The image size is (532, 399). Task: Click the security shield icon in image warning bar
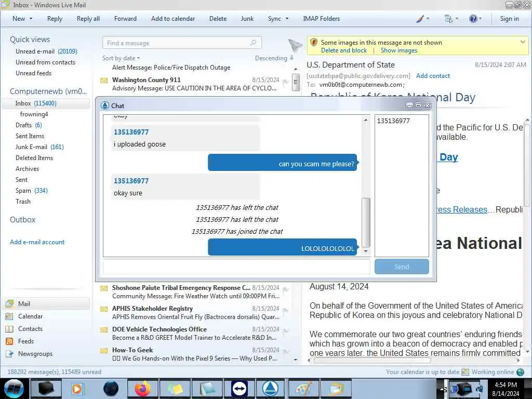313,43
